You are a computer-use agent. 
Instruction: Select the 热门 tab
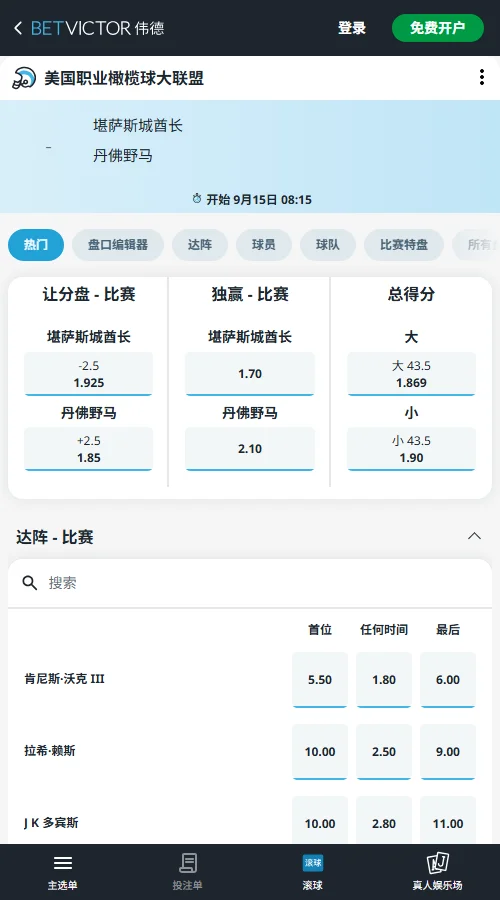[x=36, y=245]
